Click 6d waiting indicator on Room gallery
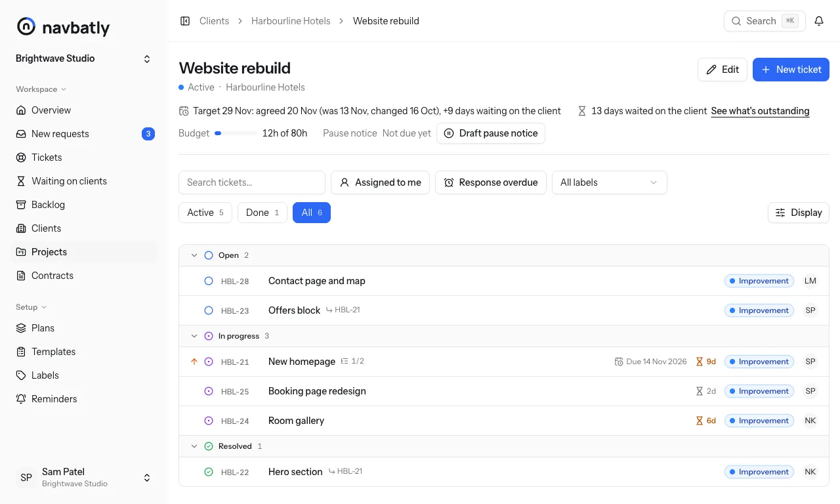Screen dimensions: 840x504 click(x=705, y=421)
